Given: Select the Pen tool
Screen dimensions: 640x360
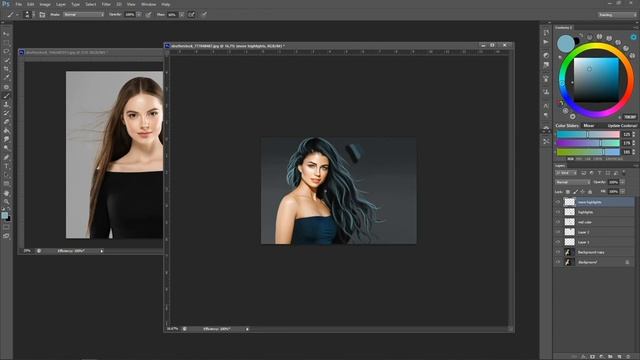Looking at the screenshot, I should [6, 158].
